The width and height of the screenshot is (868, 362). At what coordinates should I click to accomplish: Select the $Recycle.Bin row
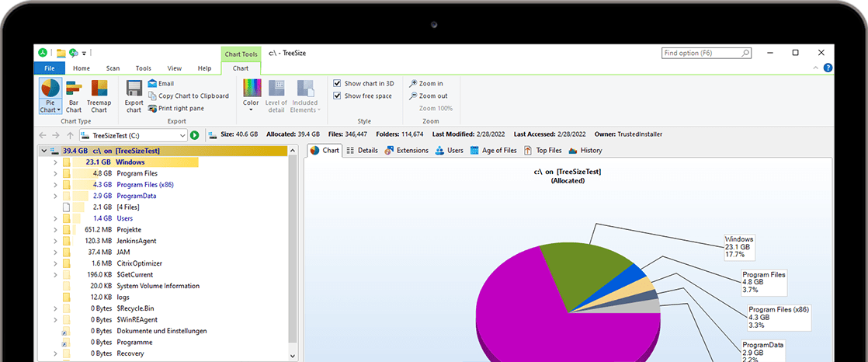(165, 308)
